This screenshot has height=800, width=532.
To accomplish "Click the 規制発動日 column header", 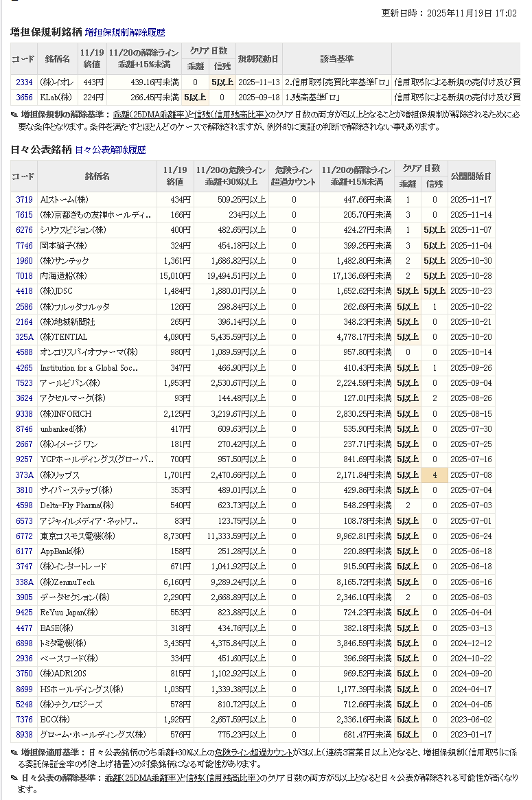I will (x=258, y=58).
